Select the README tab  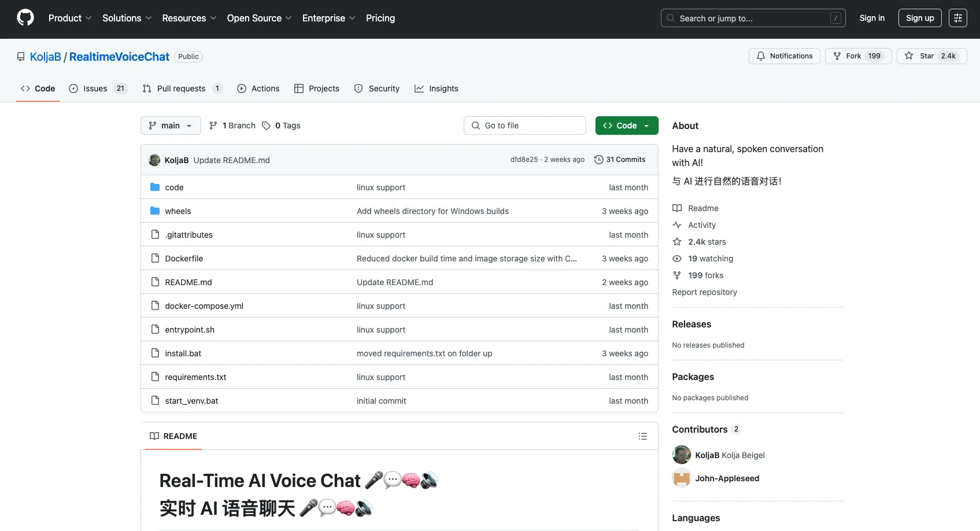point(173,436)
